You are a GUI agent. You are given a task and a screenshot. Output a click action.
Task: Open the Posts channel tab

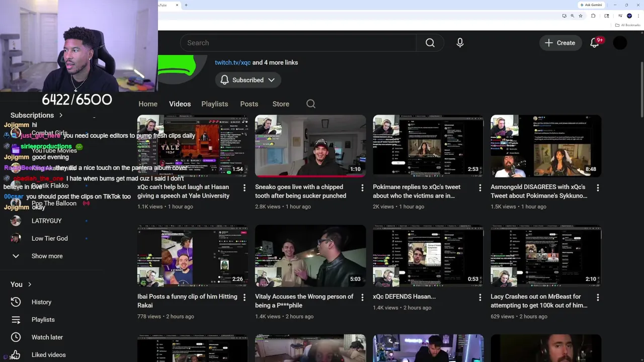(x=249, y=104)
